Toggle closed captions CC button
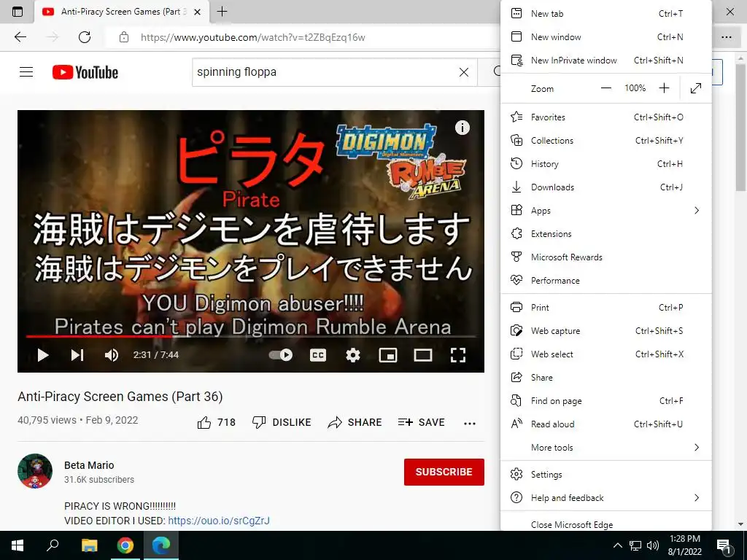This screenshot has width=747, height=560. pos(318,355)
